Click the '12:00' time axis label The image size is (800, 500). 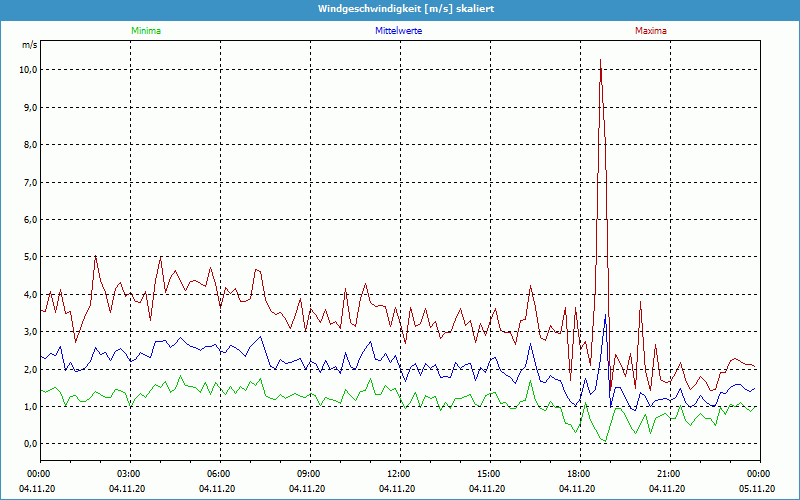tap(399, 474)
